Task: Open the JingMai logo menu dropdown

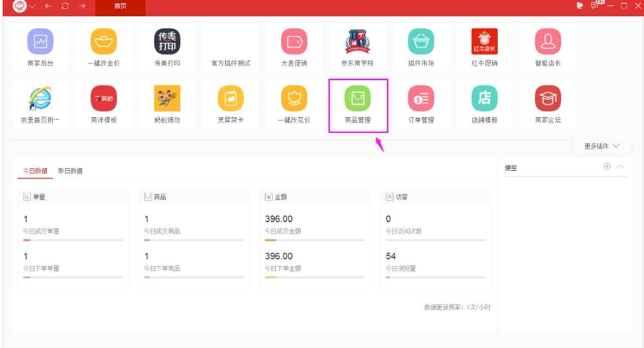Action: (24, 6)
